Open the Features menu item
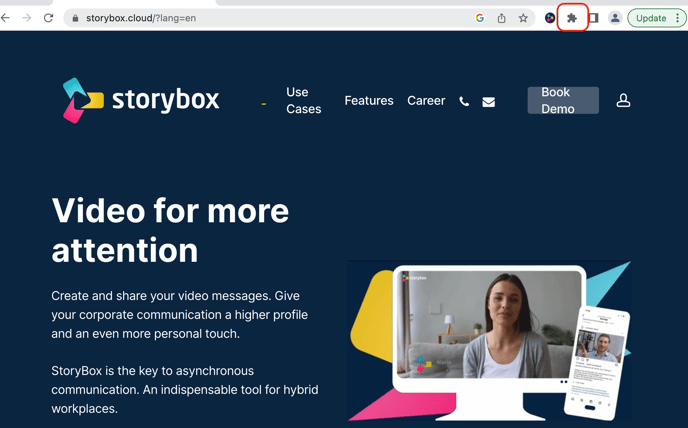688x428 pixels. point(369,101)
